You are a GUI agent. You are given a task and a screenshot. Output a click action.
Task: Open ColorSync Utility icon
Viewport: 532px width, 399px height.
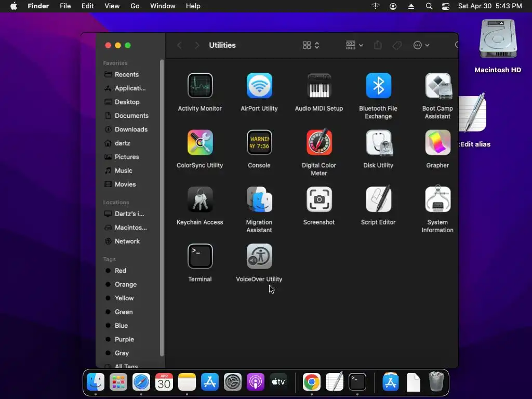tap(200, 142)
